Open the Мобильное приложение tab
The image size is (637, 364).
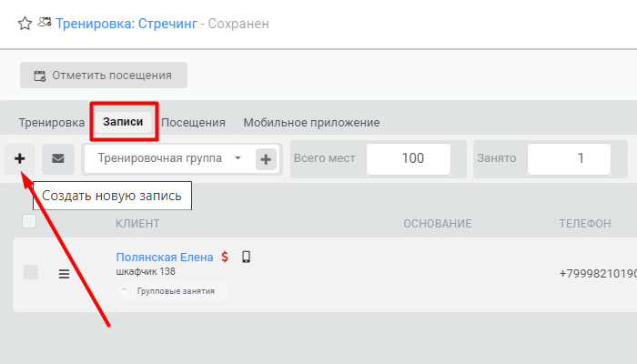[x=311, y=122]
